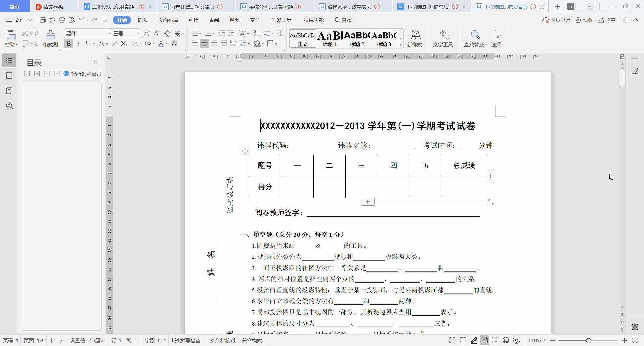This screenshot has width=644, height=346.
Task: Toggle Italic formatting
Action: click(x=78, y=44)
